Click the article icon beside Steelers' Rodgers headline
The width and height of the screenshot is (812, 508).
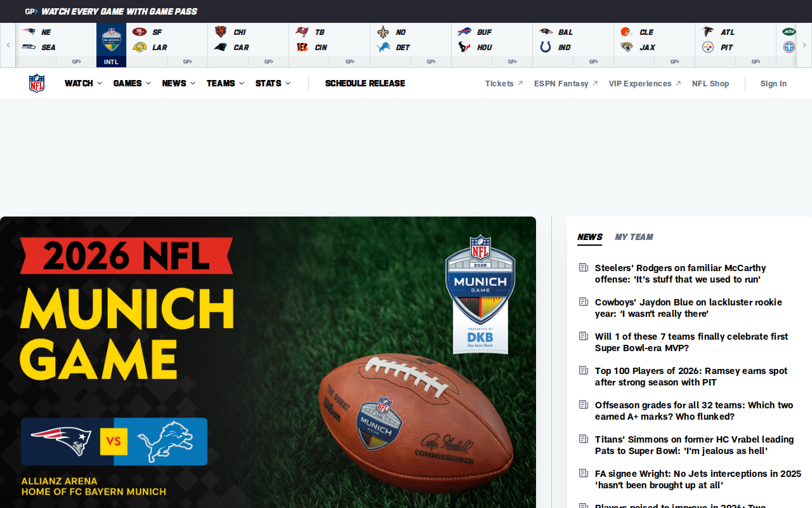584,267
